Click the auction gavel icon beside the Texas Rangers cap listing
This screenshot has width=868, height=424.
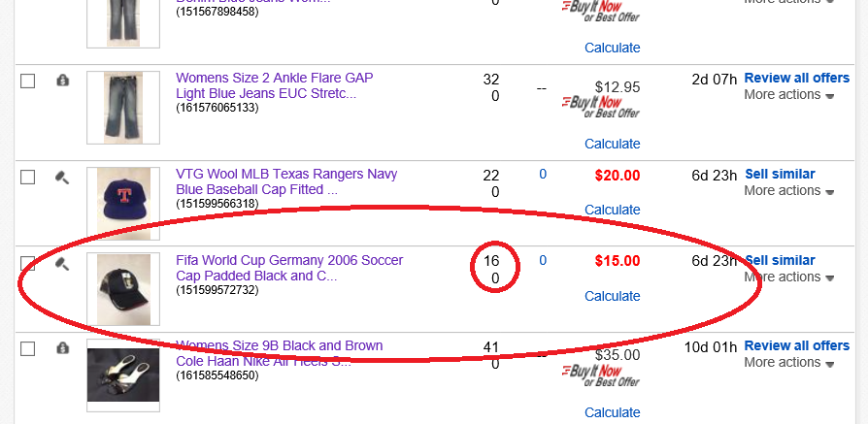coord(62,177)
